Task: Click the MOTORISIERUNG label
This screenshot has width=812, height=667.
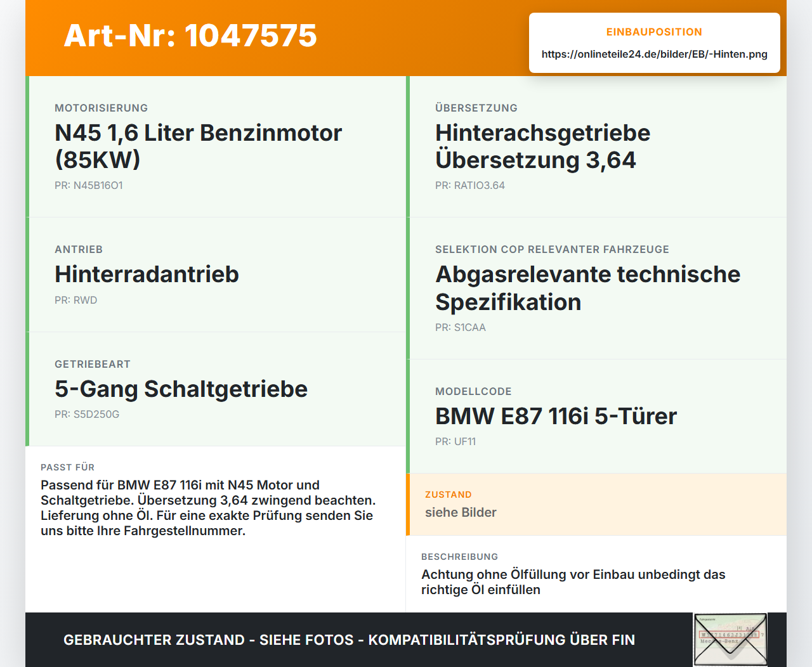Action: click(101, 108)
